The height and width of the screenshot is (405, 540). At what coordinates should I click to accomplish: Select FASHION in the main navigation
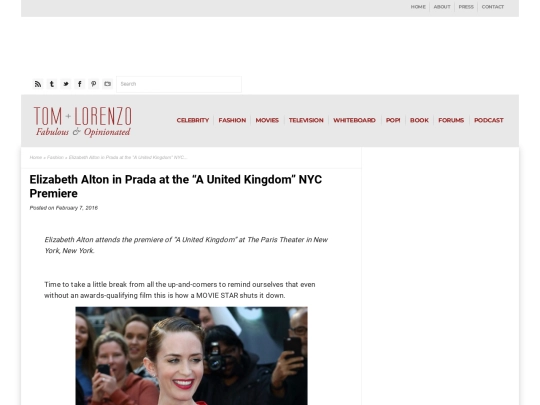(x=232, y=120)
